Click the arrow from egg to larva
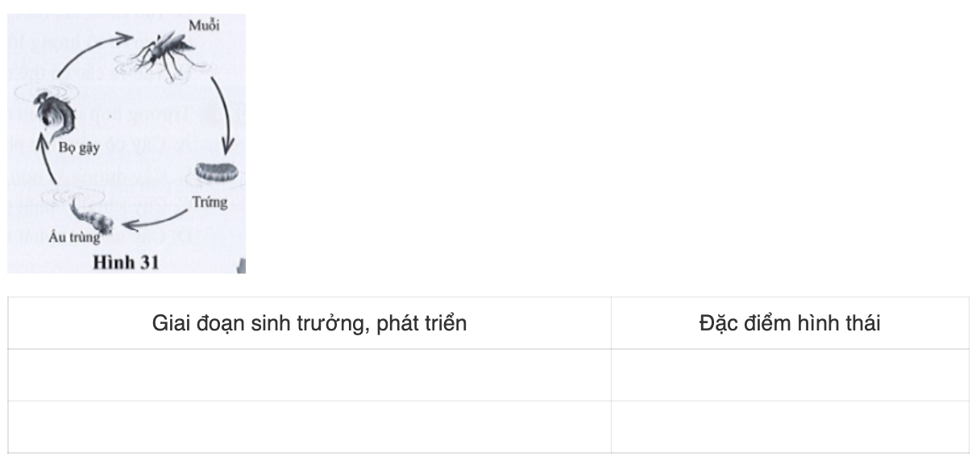 (x=156, y=220)
